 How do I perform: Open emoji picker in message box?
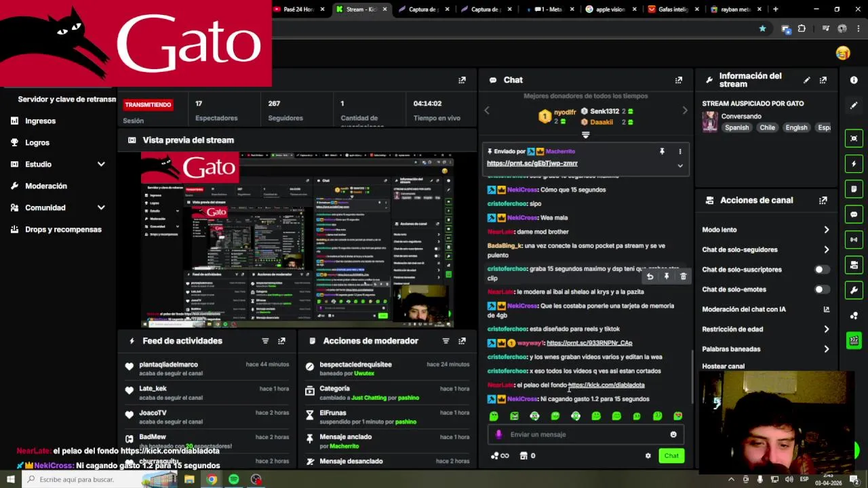(x=673, y=434)
